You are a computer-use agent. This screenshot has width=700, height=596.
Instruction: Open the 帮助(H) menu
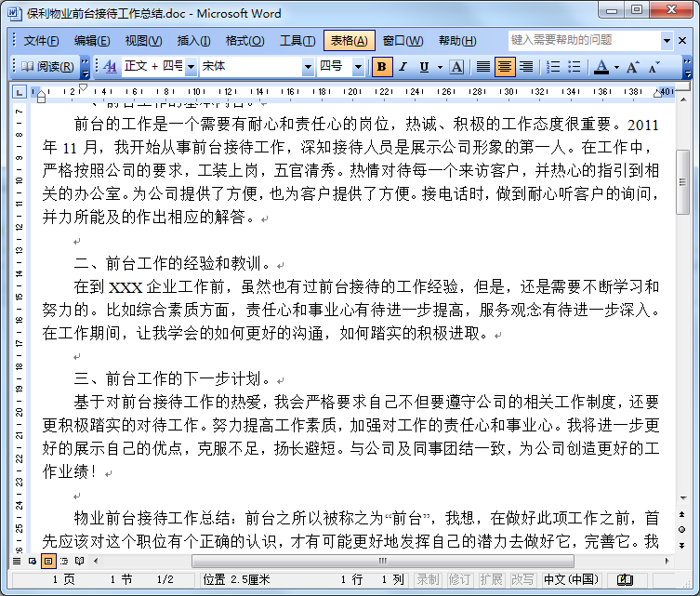[457, 41]
